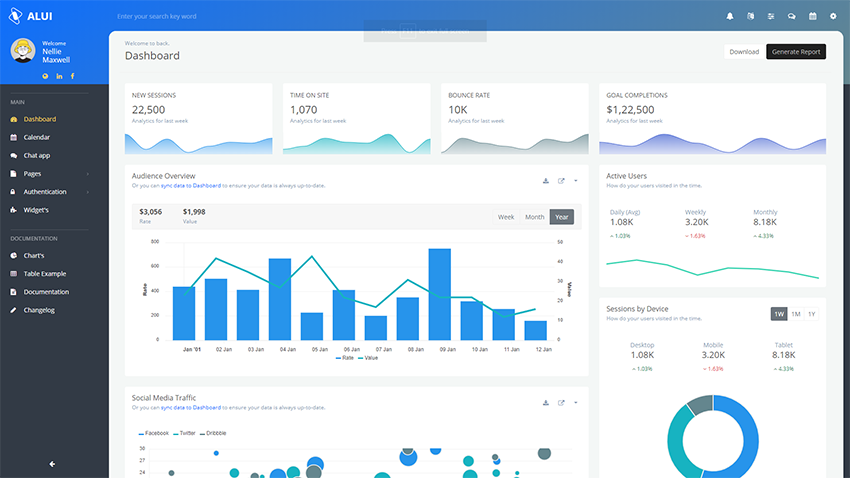
Task: Click the LinkedIn icon under Nellie Maxwell
Action: pos(59,76)
